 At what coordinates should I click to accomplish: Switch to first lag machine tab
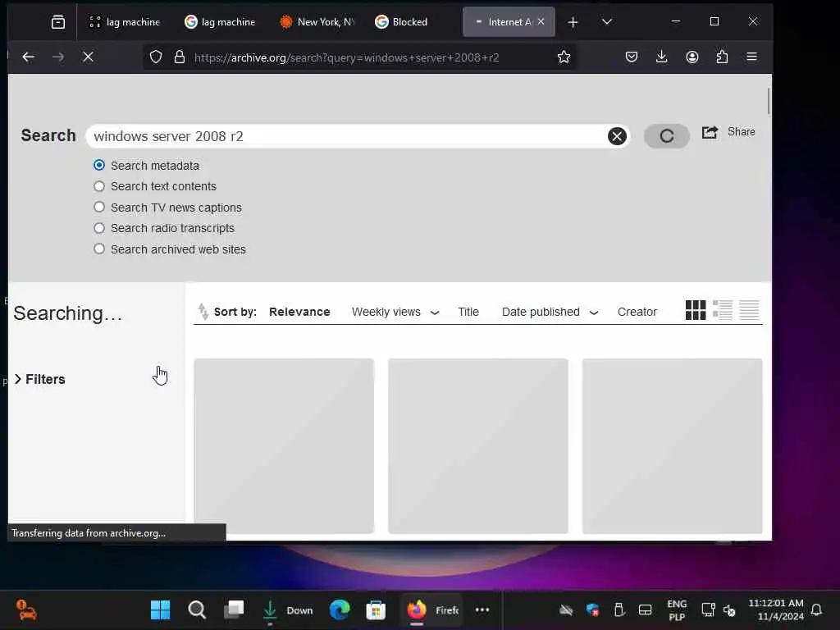[125, 22]
